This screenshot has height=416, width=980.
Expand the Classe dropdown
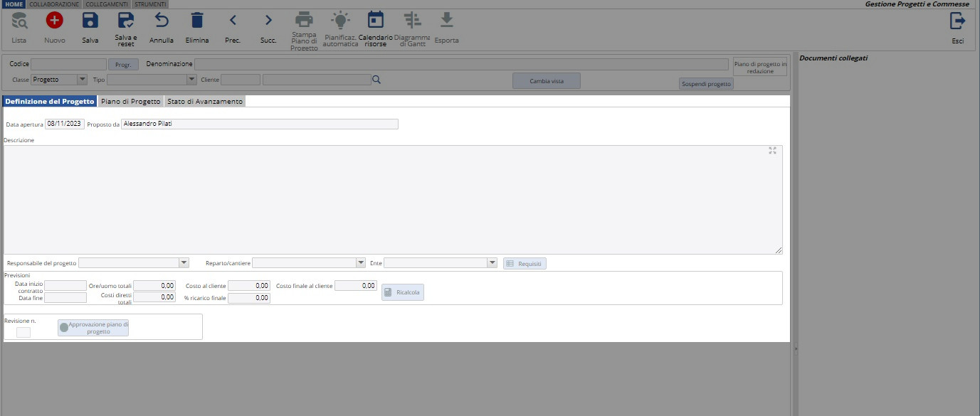tap(82, 80)
